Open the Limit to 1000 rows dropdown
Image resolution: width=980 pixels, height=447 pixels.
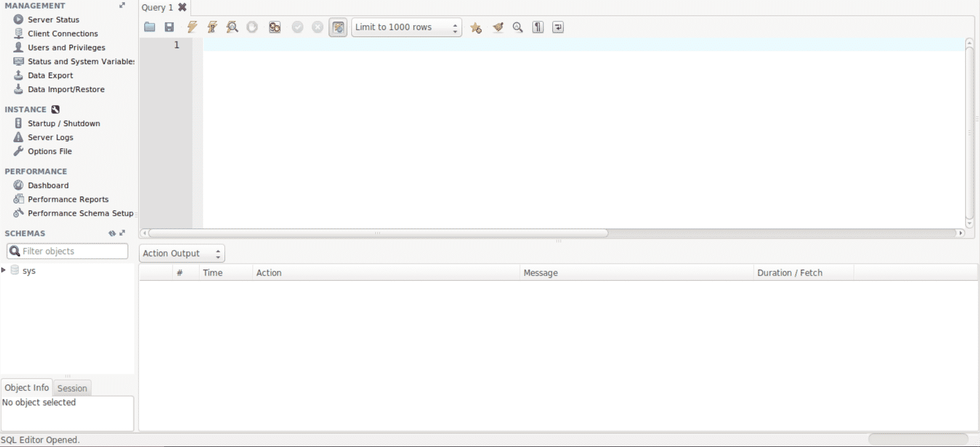point(407,27)
